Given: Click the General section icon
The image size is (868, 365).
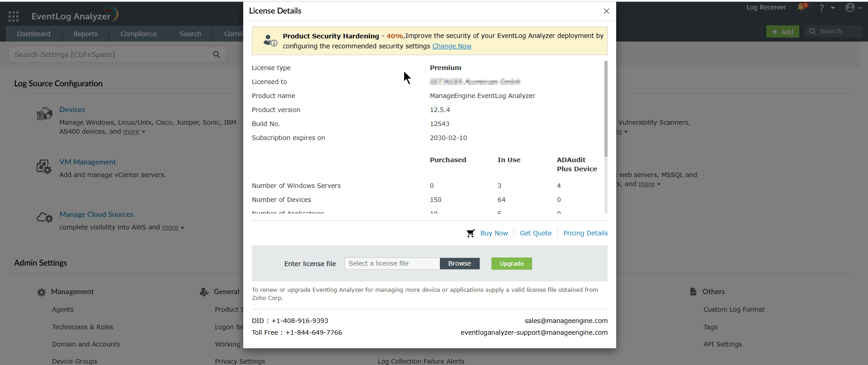Looking at the screenshot, I should [x=204, y=292].
